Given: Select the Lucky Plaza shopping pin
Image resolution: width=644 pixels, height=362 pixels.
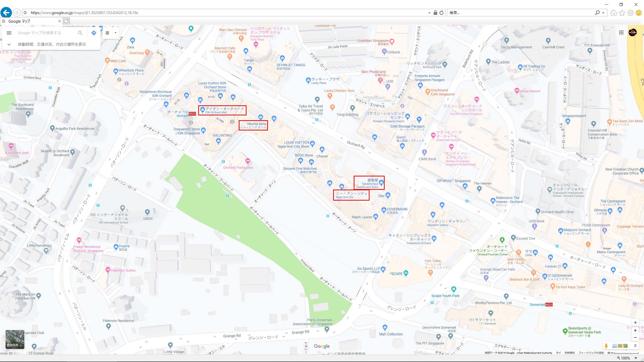Looking at the screenshot, I should coord(308,80).
